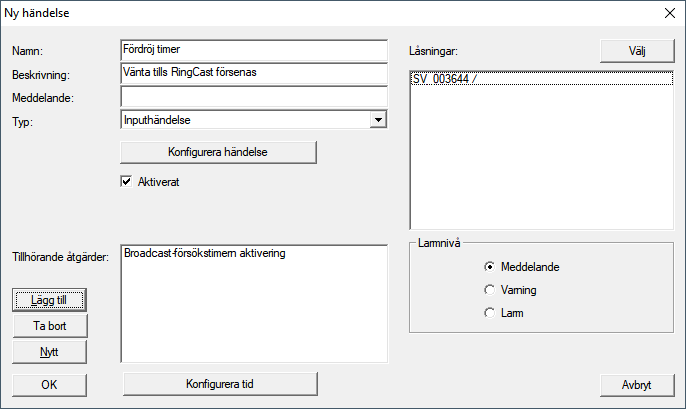
Task: Click the Namn text field
Action: click(252, 50)
